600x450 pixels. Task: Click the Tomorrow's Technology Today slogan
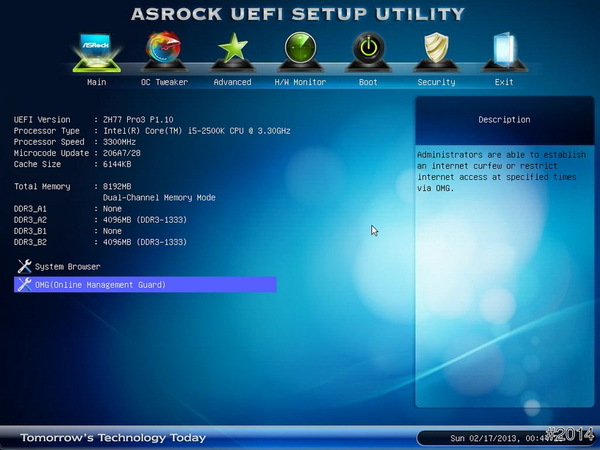[113, 437]
